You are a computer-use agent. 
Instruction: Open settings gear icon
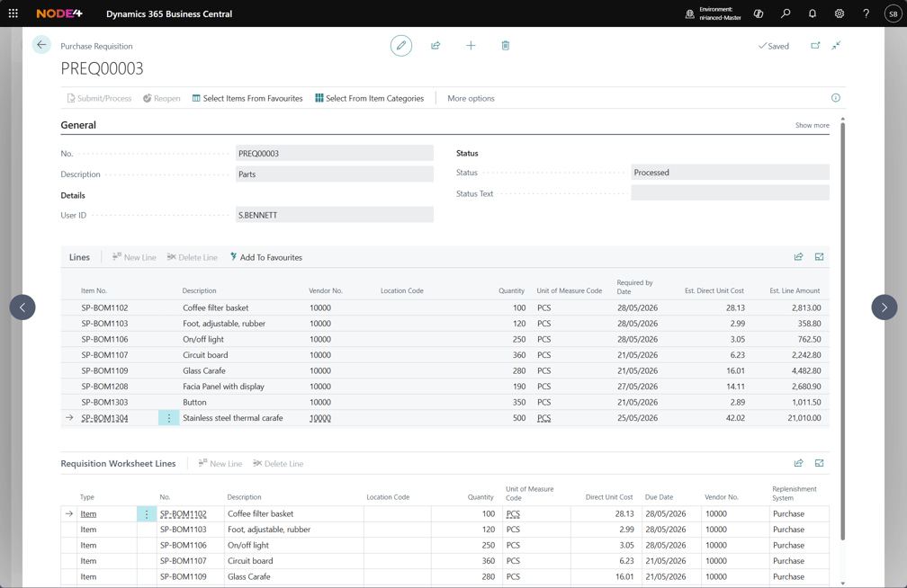[x=840, y=13]
